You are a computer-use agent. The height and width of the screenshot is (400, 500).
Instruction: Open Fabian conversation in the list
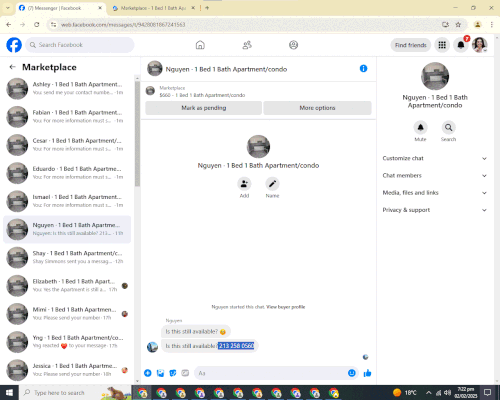(x=67, y=117)
